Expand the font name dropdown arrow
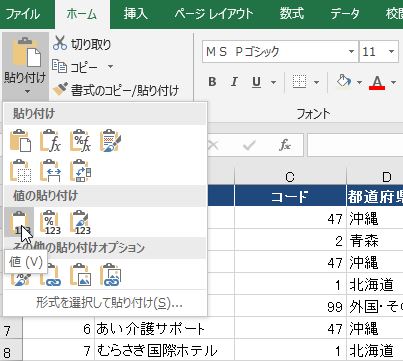The height and width of the screenshot is (361, 403). (x=351, y=52)
